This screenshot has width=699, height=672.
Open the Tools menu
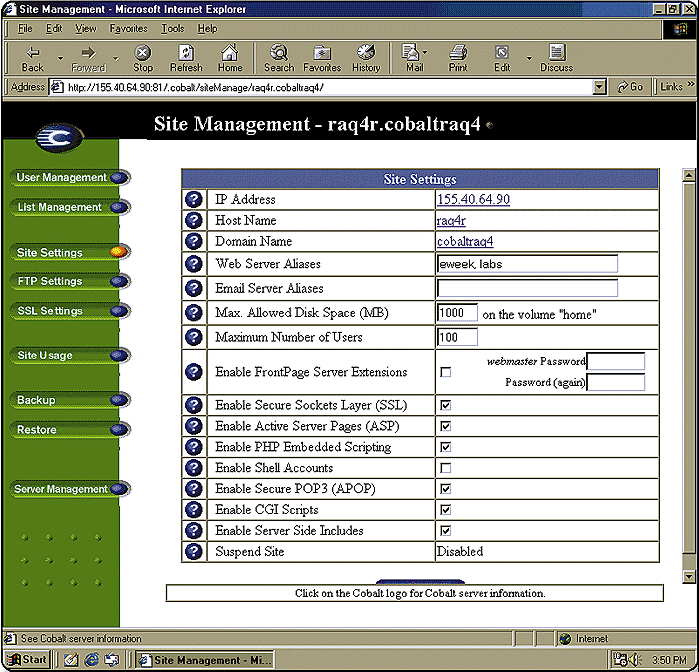point(173,29)
